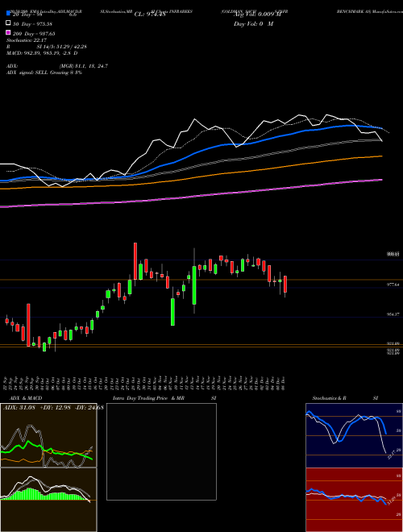Click the white 50 Day legend swatch
Image resolution: width=403 pixels, height=532 pixels.
8,23
